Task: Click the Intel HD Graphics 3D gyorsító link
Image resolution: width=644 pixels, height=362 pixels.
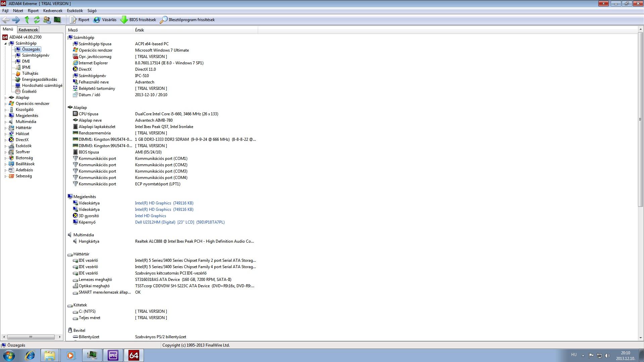Action: (150, 216)
